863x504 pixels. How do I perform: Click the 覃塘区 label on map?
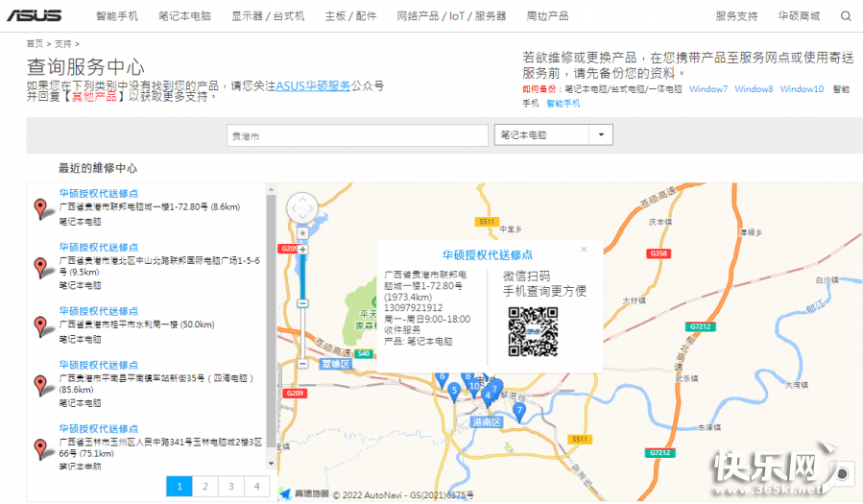[335, 364]
